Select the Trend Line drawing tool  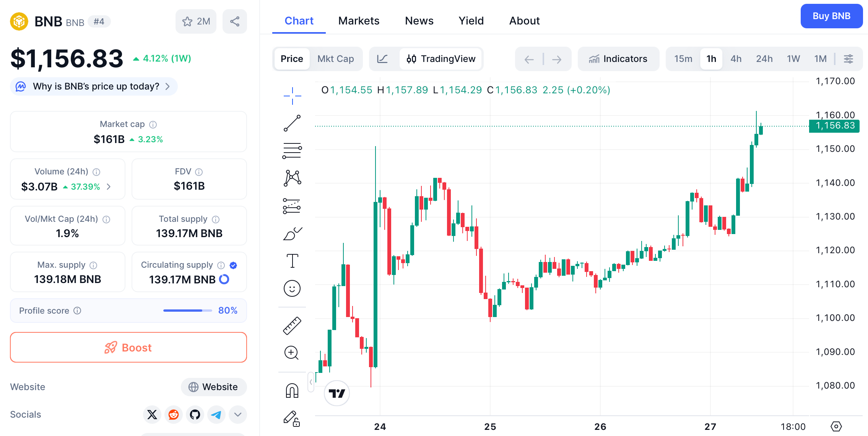tap(292, 123)
